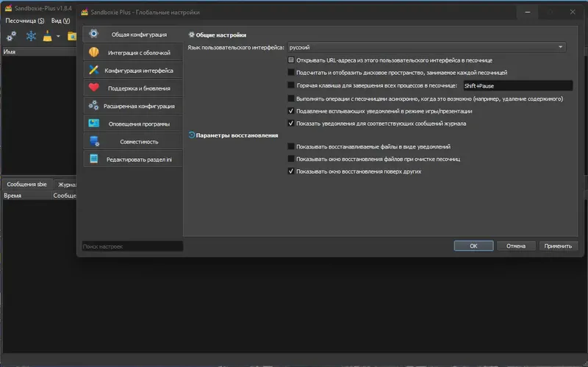Click the settings gears icon in main toolbar
The height and width of the screenshot is (367, 588).
point(11,36)
